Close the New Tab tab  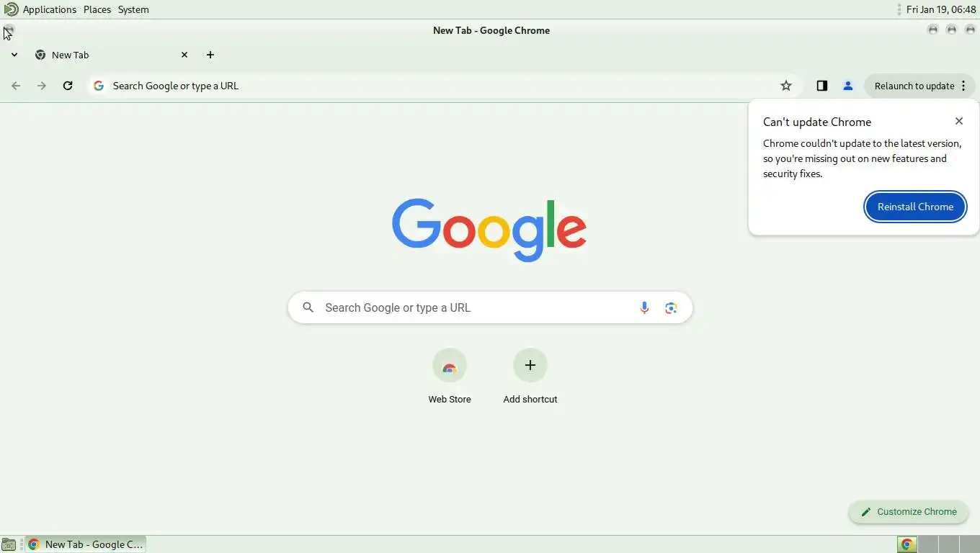point(184,55)
